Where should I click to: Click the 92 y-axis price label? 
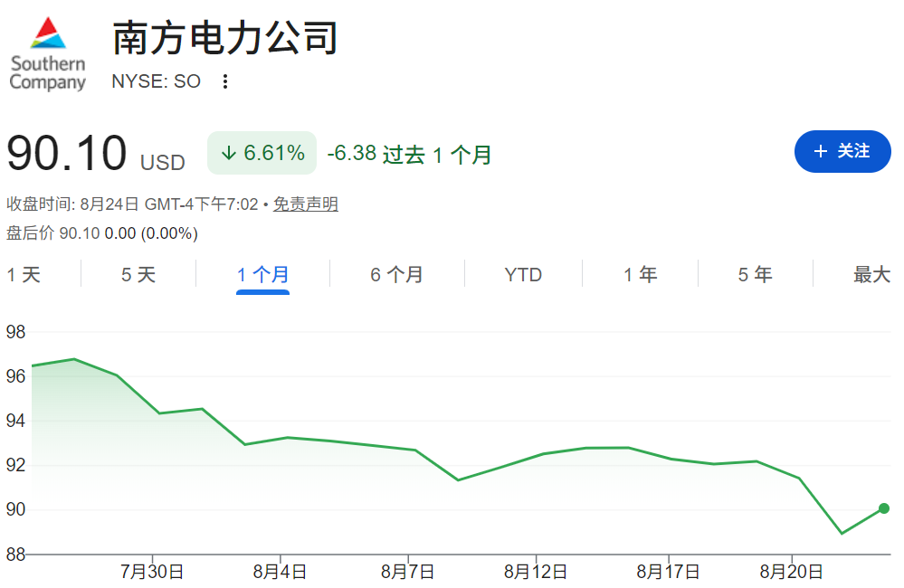15,465
